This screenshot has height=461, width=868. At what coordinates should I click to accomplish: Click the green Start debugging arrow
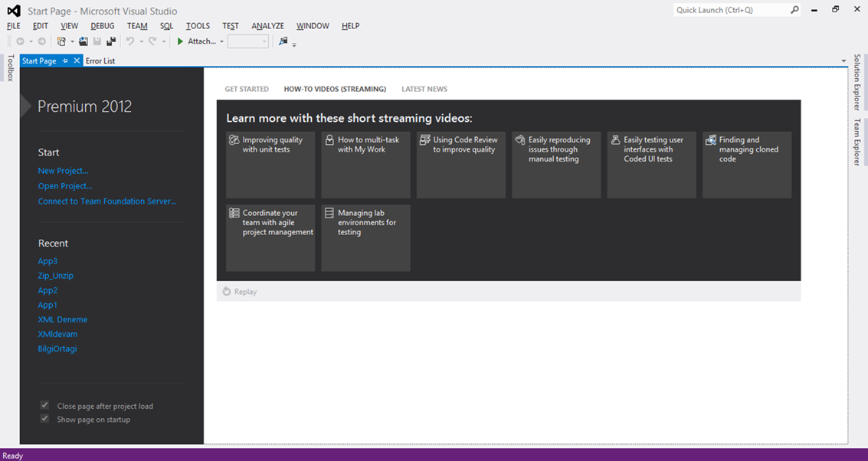(x=180, y=41)
